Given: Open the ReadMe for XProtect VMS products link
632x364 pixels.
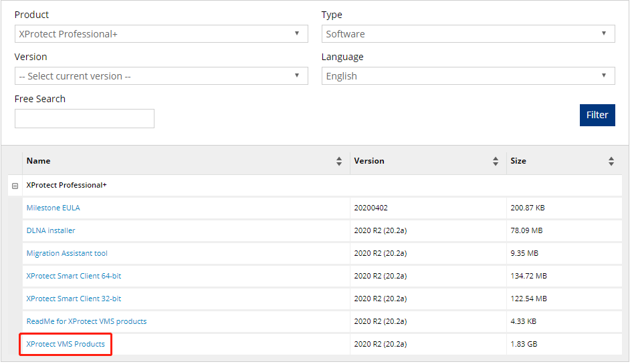Looking at the screenshot, I should 87,321.
